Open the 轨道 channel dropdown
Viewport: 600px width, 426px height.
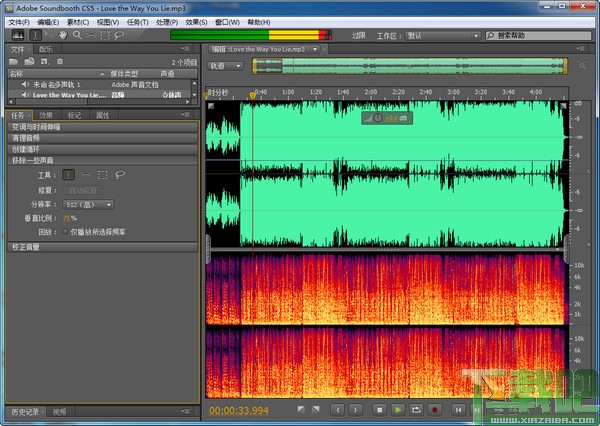pos(225,66)
